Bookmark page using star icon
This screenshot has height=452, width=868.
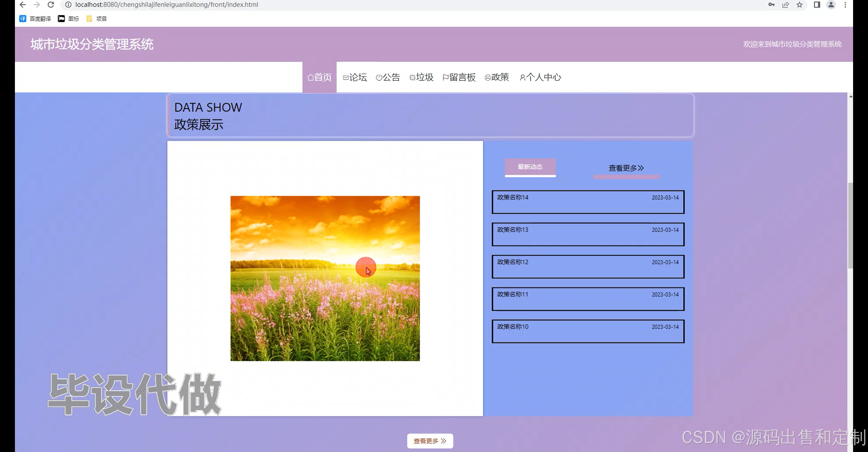pos(800,5)
